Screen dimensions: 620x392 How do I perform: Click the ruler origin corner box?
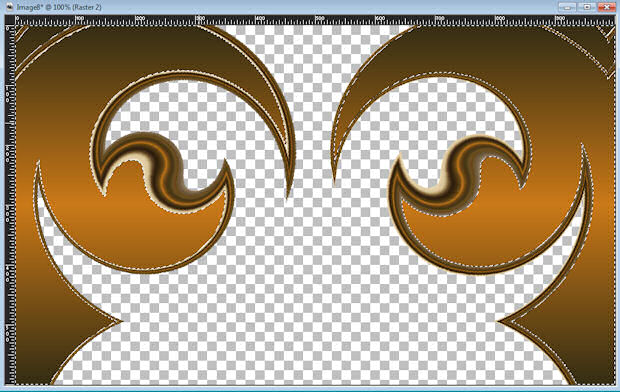click(10, 21)
